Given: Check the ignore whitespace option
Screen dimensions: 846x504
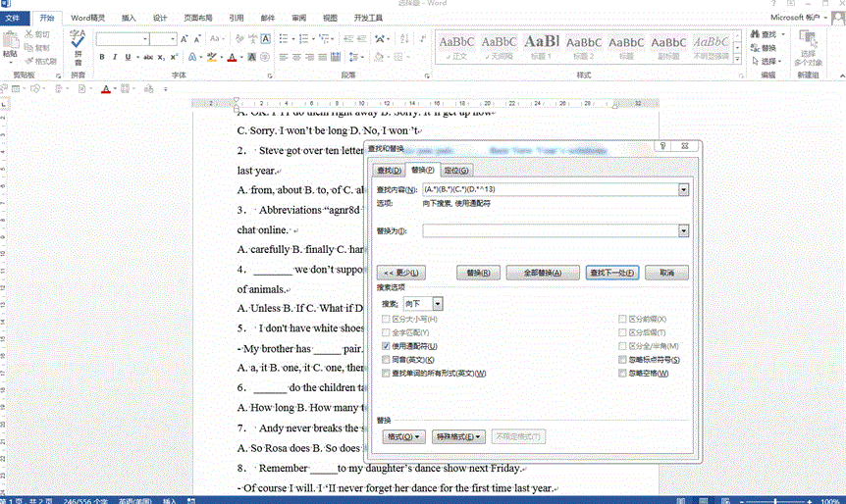Looking at the screenshot, I should click(623, 374).
